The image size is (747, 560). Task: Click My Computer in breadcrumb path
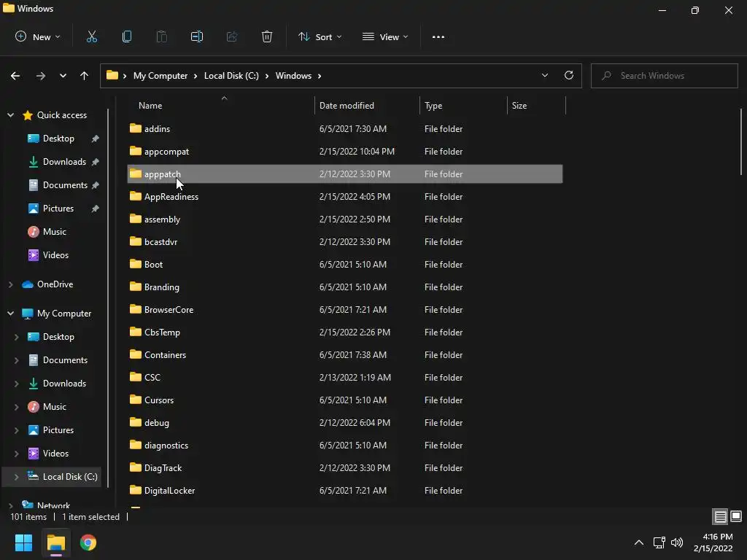click(160, 76)
